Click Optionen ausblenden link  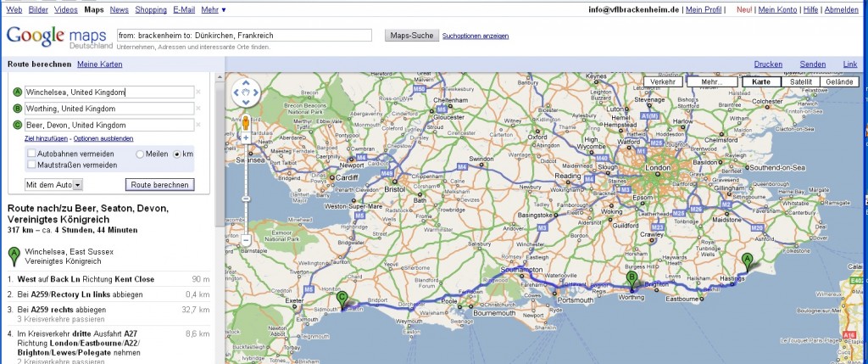103,138
